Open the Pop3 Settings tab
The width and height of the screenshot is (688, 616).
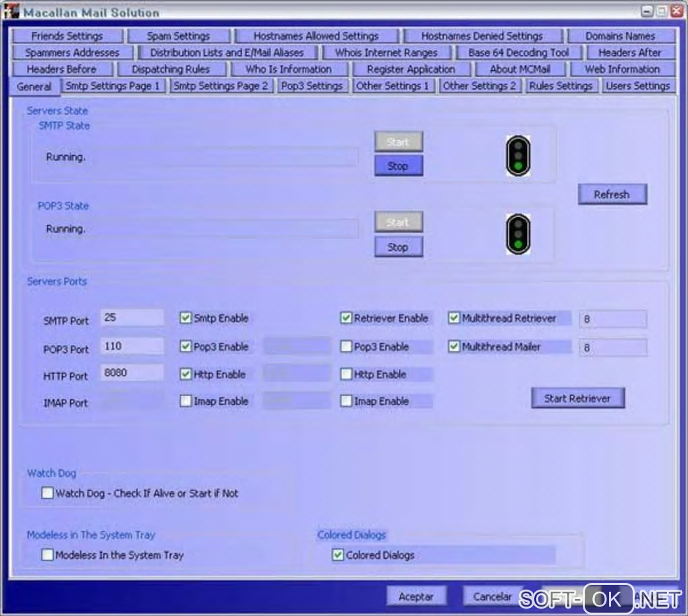pos(312,86)
